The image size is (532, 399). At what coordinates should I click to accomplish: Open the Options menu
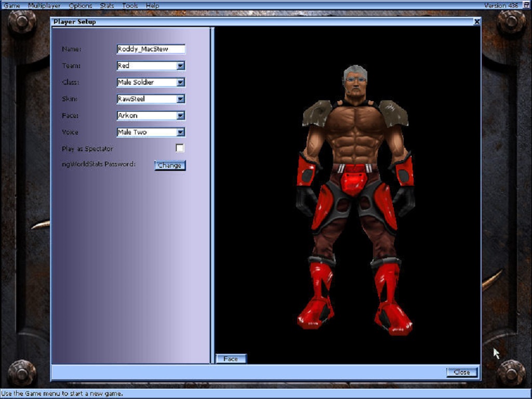80,6
